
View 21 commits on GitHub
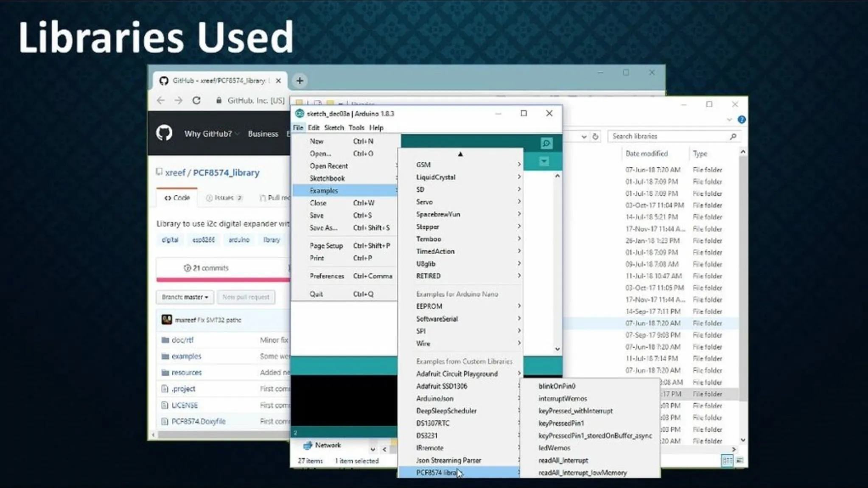click(x=206, y=268)
